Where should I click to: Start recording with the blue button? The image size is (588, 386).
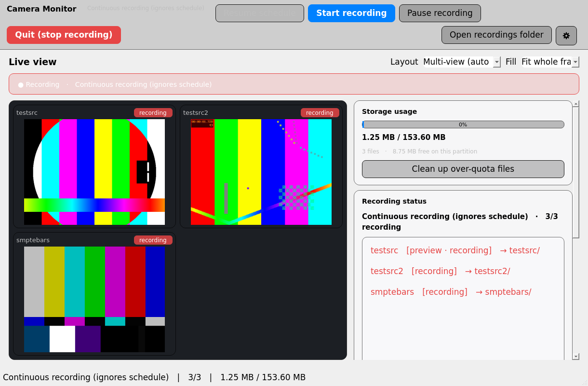click(351, 13)
